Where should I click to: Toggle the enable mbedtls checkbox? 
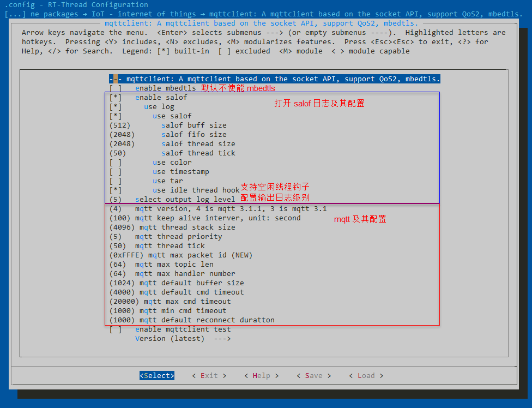[x=116, y=88]
